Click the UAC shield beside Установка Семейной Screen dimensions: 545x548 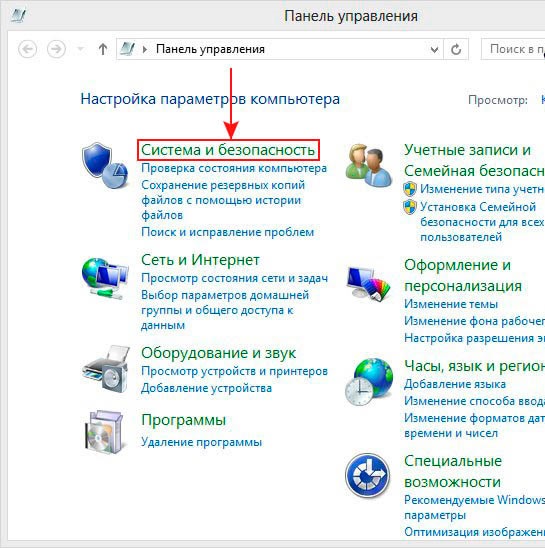410,207
